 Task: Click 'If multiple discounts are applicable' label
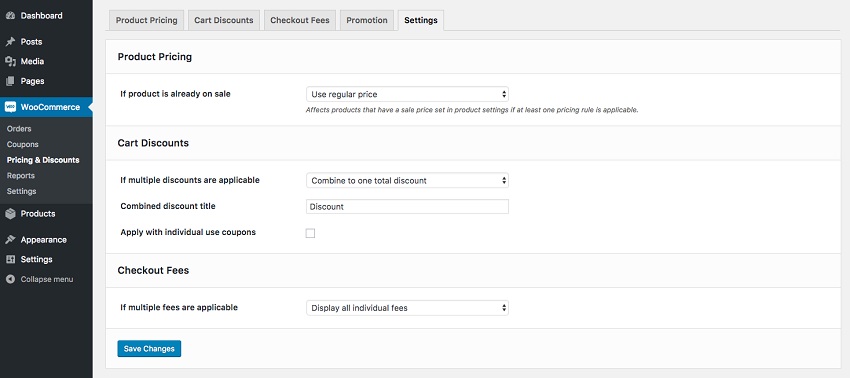pos(190,180)
